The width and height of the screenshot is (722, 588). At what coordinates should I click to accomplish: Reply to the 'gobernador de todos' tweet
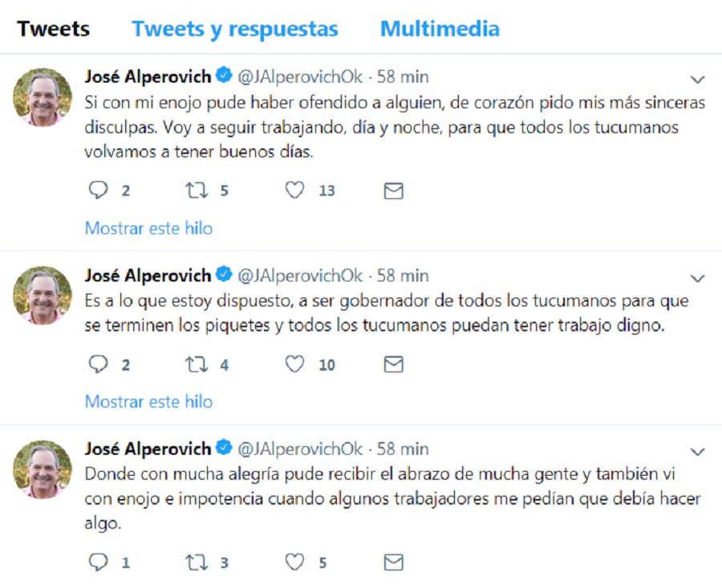click(x=98, y=363)
